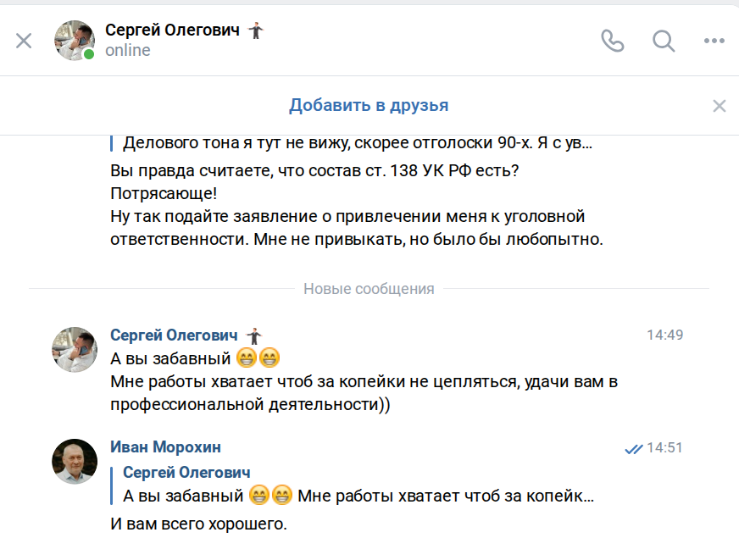Click the 14:51 message timestamp
739x560 pixels.
[x=664, y=448]
